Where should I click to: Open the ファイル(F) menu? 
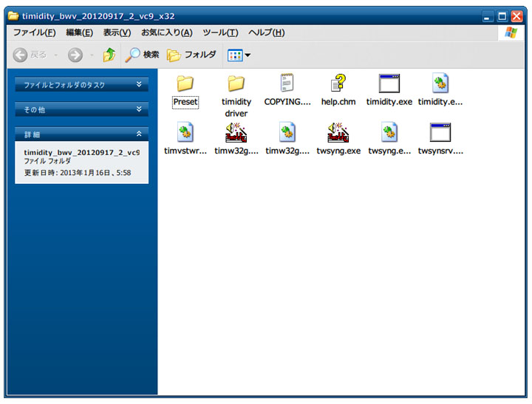(34, 32)
